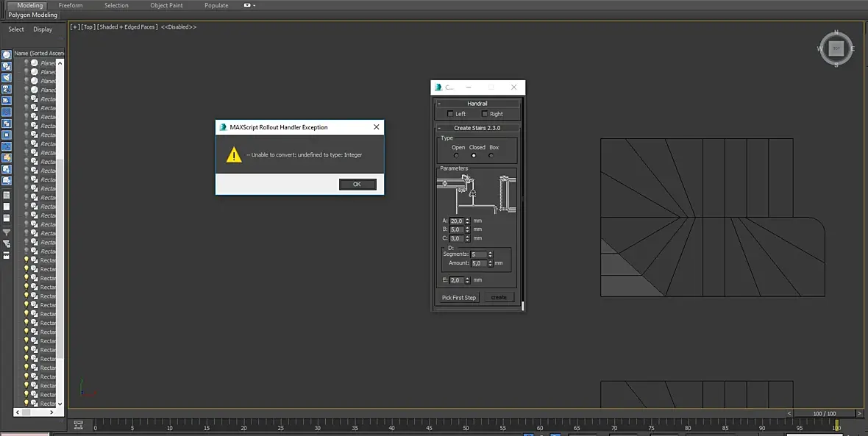This screenshot has width=868, height=436.
Task: Click the ViewCube top face
Action: coord(836,49)
